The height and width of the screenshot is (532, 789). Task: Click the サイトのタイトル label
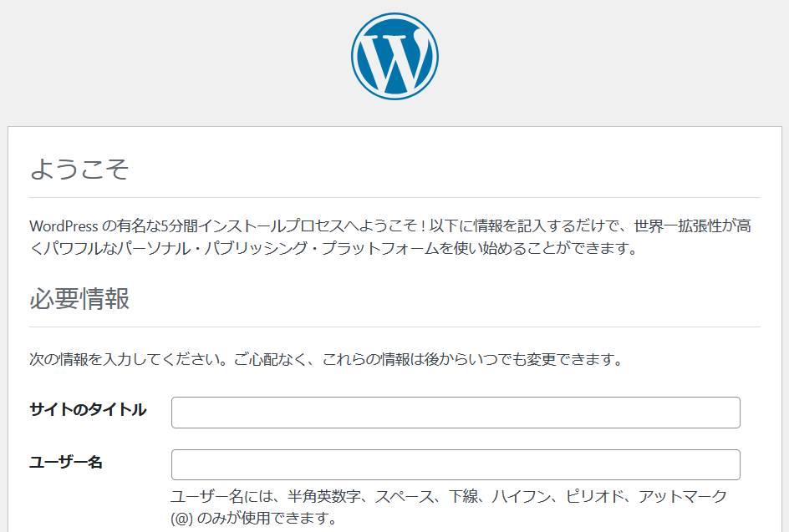(88, 410)
